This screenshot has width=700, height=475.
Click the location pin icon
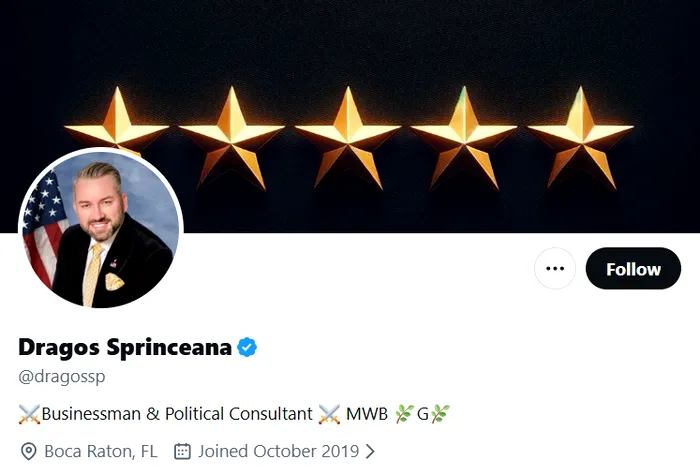coord(27,451)
